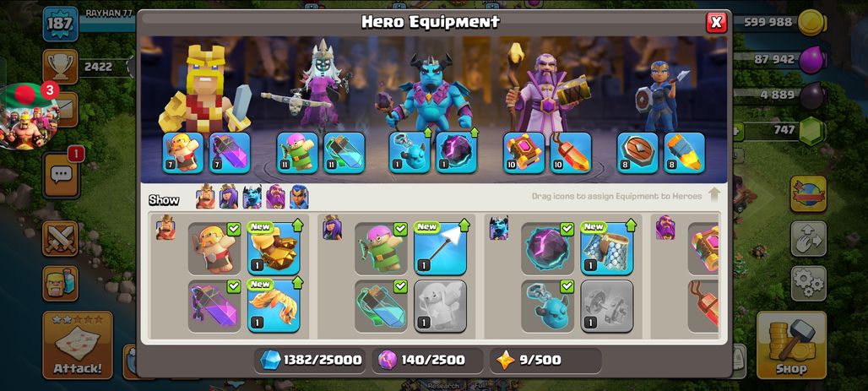Click the arrow beside the drag icons hint
Viewport: 868px width, 391px height.
point(714,195)
